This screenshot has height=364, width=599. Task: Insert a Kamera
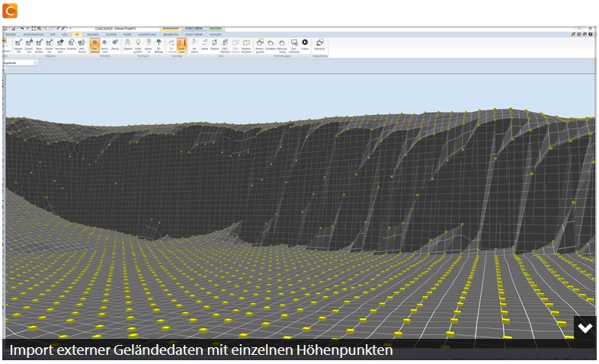coord(149,46)
